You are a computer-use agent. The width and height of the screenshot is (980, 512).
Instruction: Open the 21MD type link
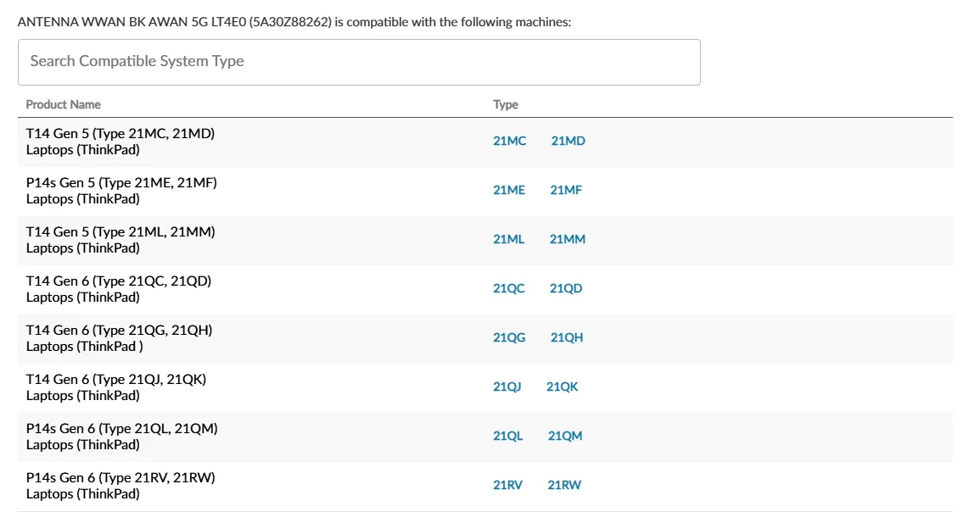pos(568,141)
